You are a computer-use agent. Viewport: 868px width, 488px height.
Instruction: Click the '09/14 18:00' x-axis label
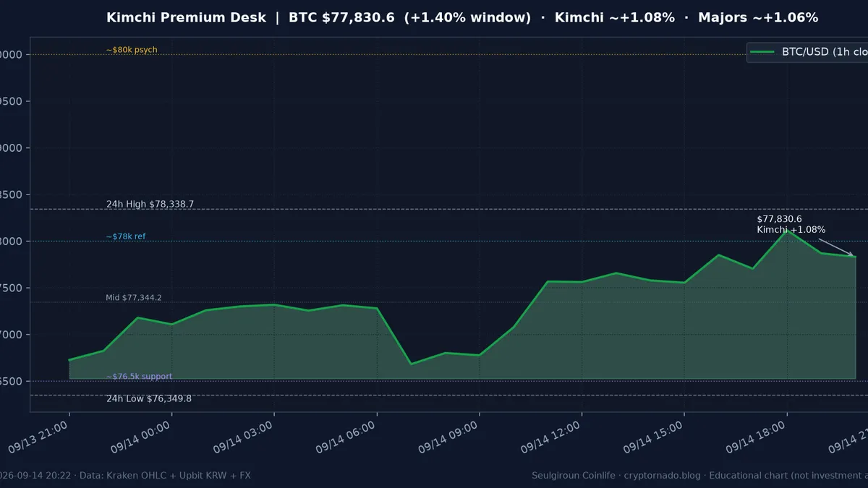[757, 438]
